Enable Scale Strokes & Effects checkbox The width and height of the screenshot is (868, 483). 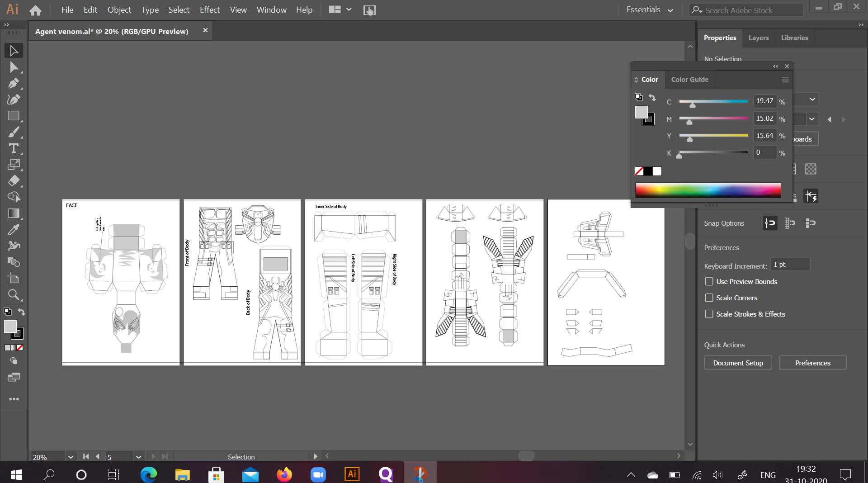pyautogui.click(x=709, y=314)
